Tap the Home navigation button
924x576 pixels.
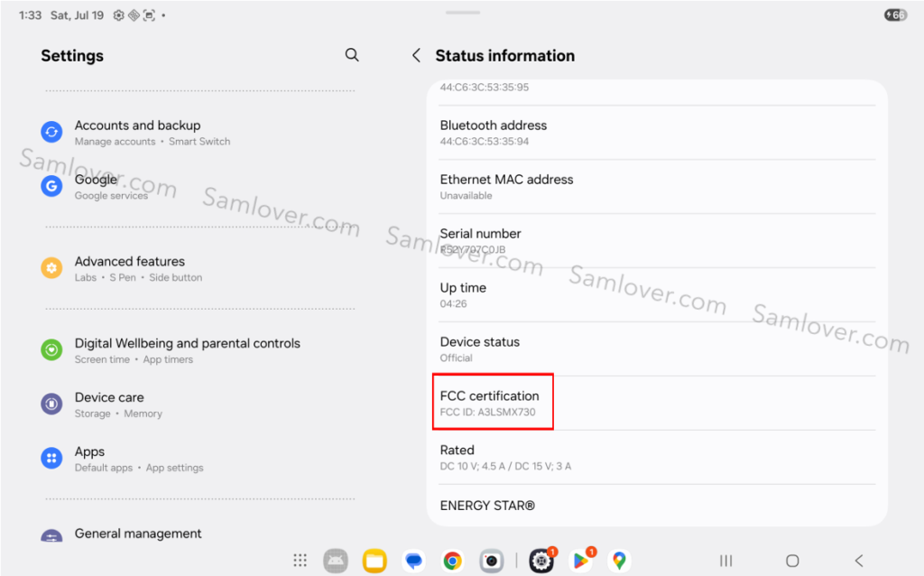[x=792, y=561]
